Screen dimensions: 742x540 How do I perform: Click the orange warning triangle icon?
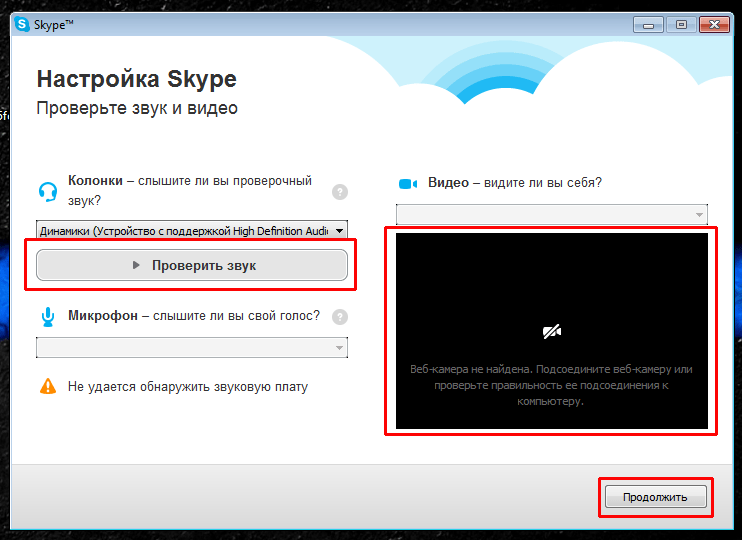tap(48, 386)
